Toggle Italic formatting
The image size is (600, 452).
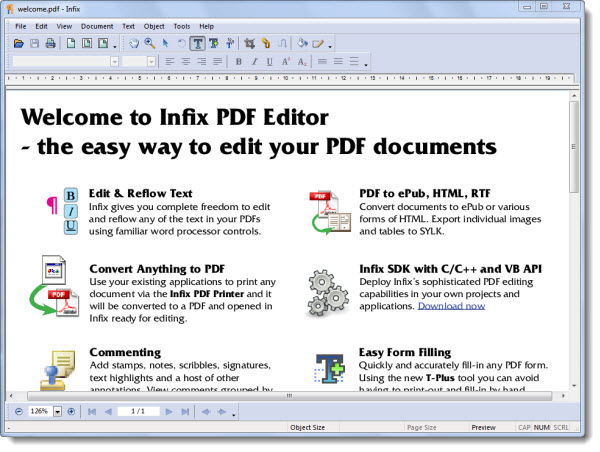click(x=254, y=62)
